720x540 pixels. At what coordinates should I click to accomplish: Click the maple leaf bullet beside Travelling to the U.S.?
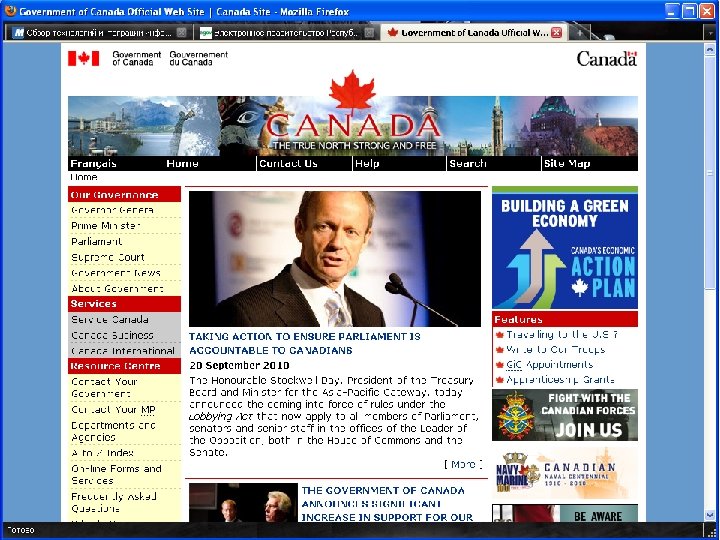(x=500, y=335)
